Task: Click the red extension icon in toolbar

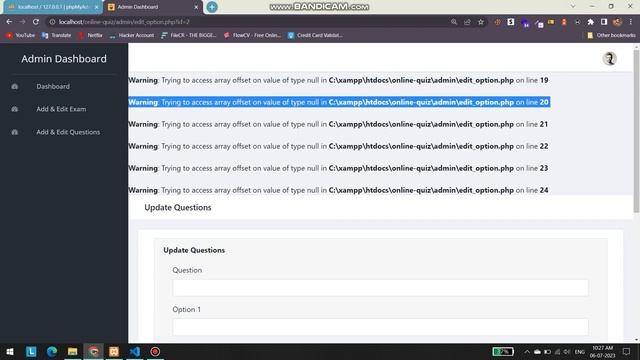Action: 564,22
